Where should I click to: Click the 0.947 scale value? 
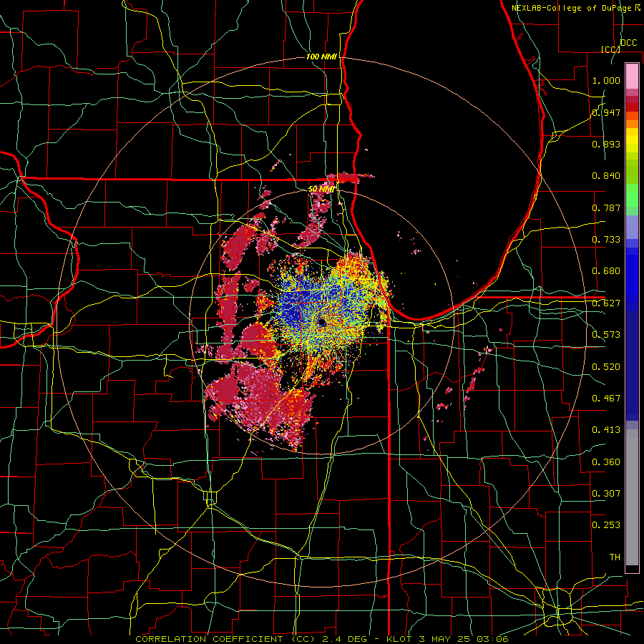[x=606, y=112]
